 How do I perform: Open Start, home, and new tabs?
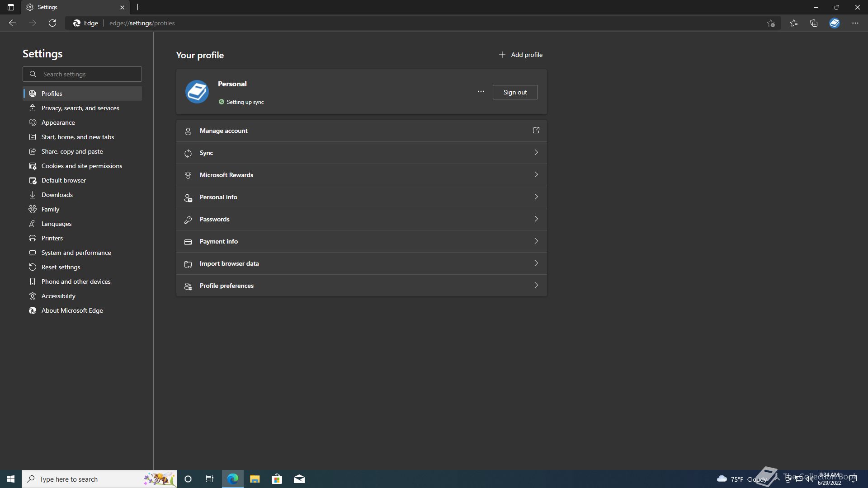82,137
